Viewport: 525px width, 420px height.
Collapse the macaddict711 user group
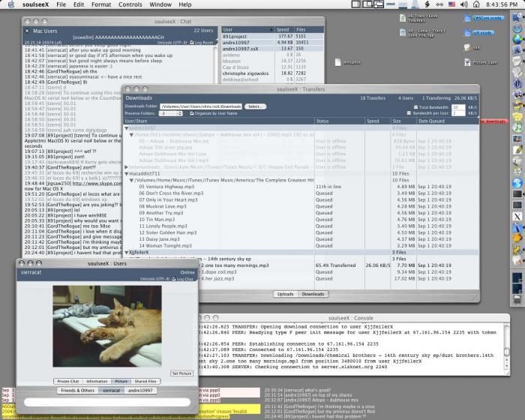tap(127, 173)
